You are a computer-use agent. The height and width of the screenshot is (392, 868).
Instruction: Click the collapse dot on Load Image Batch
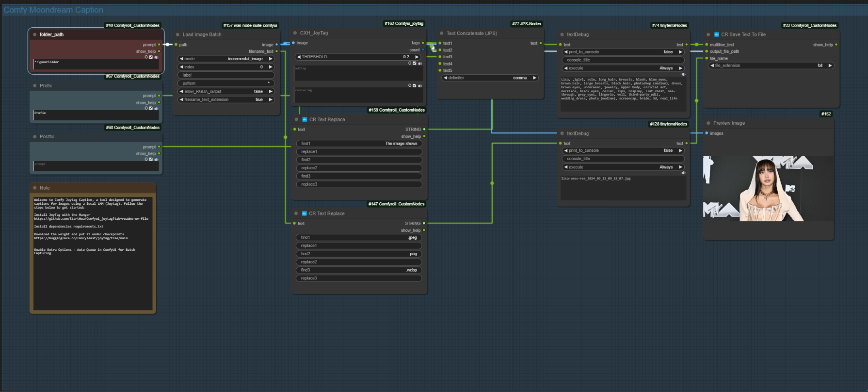178,34
